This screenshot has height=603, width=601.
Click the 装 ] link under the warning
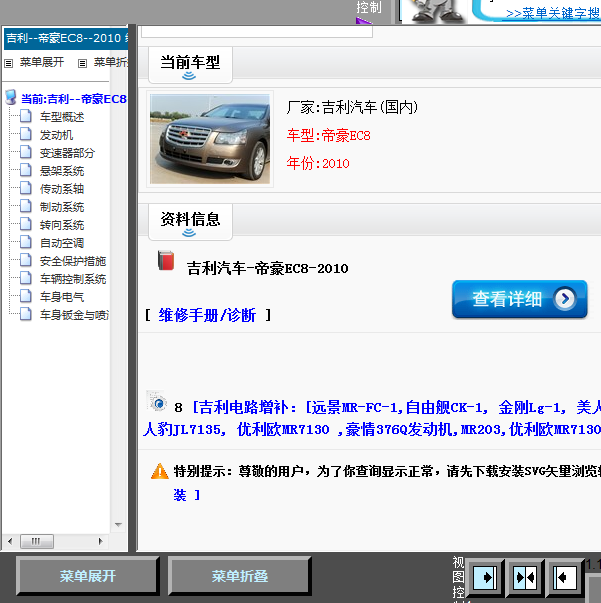[x=187, y=495]
